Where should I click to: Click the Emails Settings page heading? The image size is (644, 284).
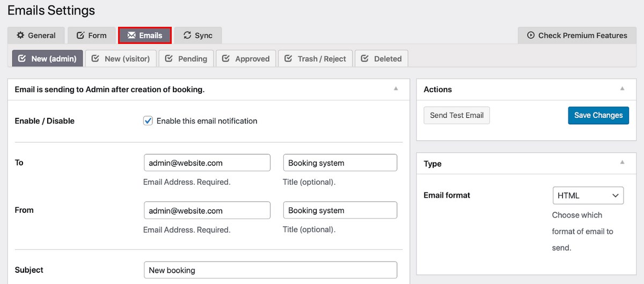51,10
